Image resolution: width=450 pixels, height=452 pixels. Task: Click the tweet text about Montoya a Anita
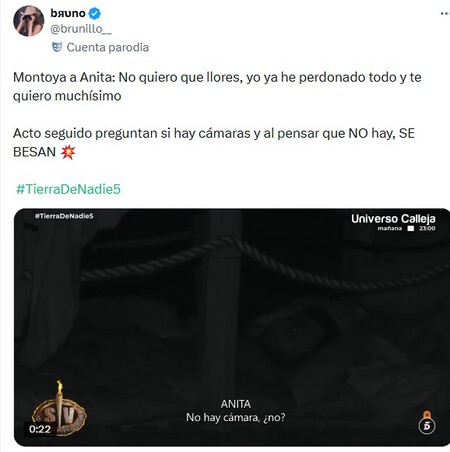click(x=217, y=87)
